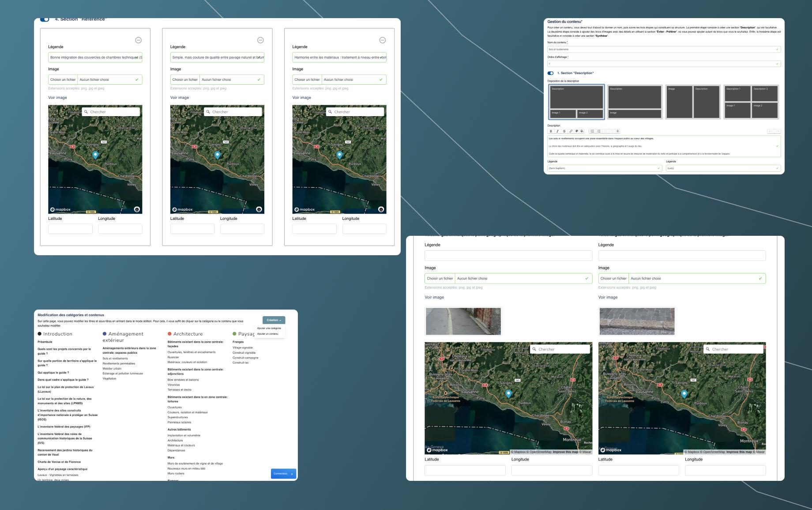
Task: Focus the Longitude field in 'Harmonie entre' card
Action: coord(365,229)
